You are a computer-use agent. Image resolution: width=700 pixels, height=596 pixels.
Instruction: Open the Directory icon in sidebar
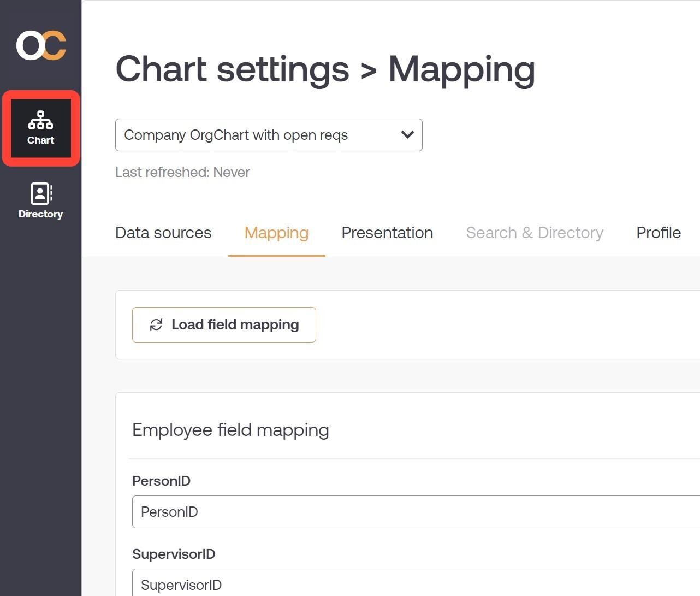[x=41, y=193]
